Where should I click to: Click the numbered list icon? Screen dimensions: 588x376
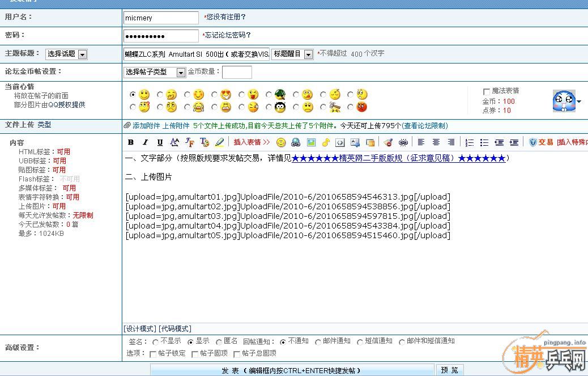click(x=470, y=142)
